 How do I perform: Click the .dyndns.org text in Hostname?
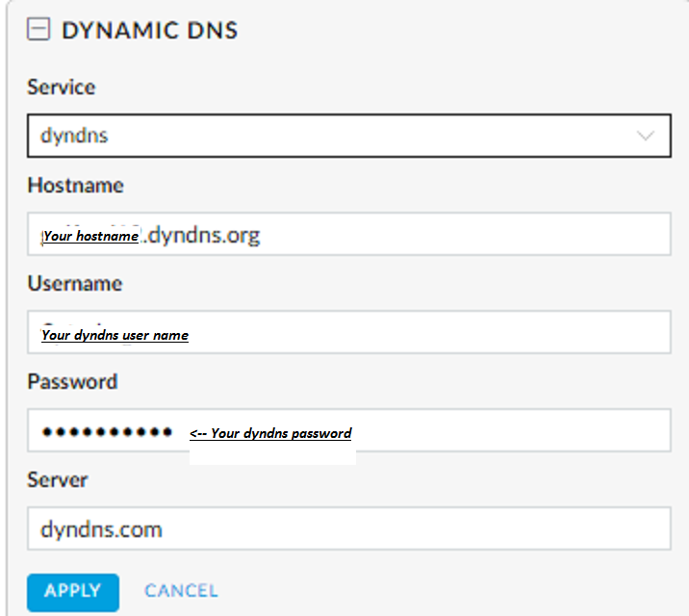202,235
